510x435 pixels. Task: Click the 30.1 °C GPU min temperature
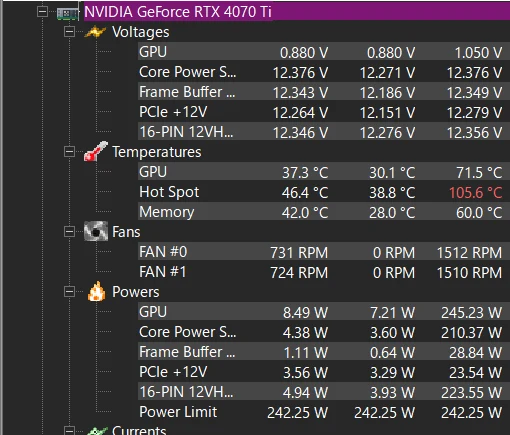(x=392, y=173)
